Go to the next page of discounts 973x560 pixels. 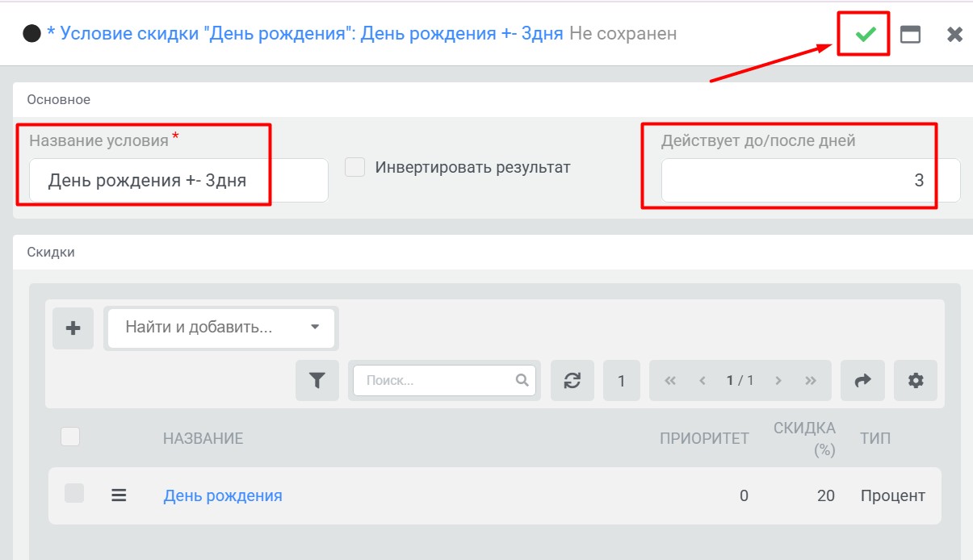pos(778,381)
